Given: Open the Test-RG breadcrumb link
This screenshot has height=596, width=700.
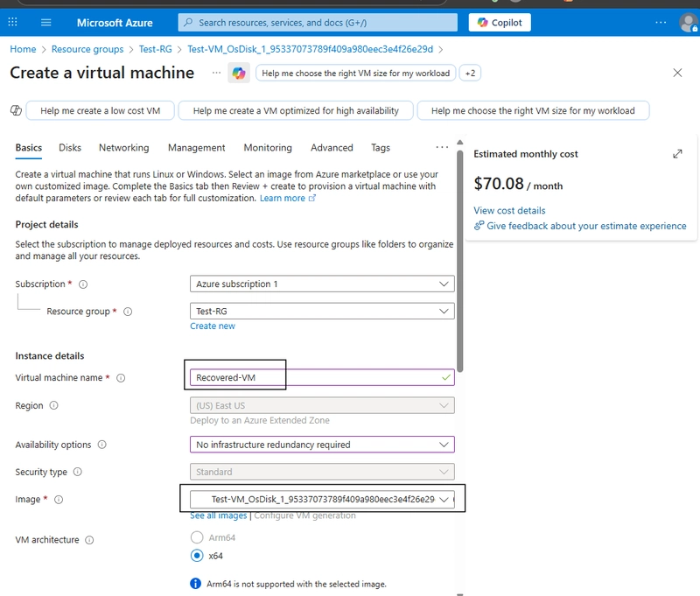Looking at the screenshot, I should 156,49.
